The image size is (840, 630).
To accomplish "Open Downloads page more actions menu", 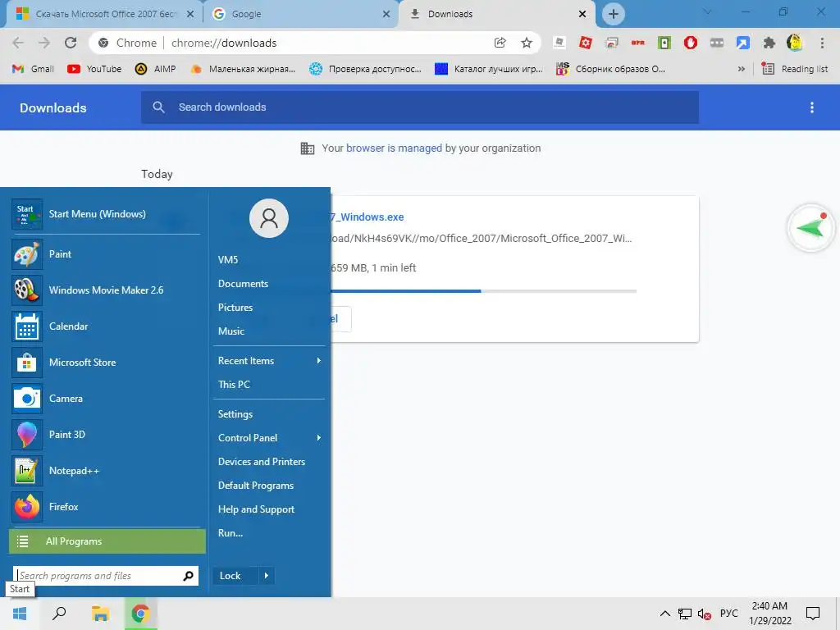I will (x=812, y=107).
